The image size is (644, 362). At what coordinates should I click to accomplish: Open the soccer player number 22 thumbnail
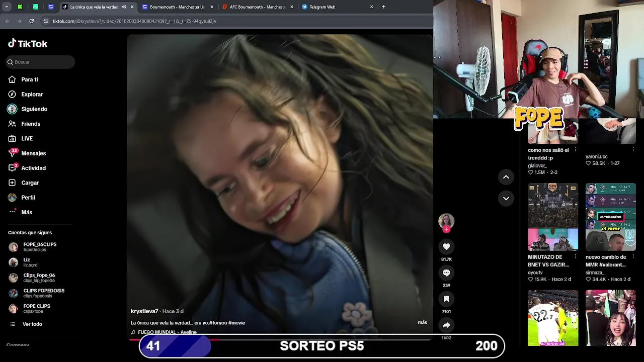click(553, 318)
